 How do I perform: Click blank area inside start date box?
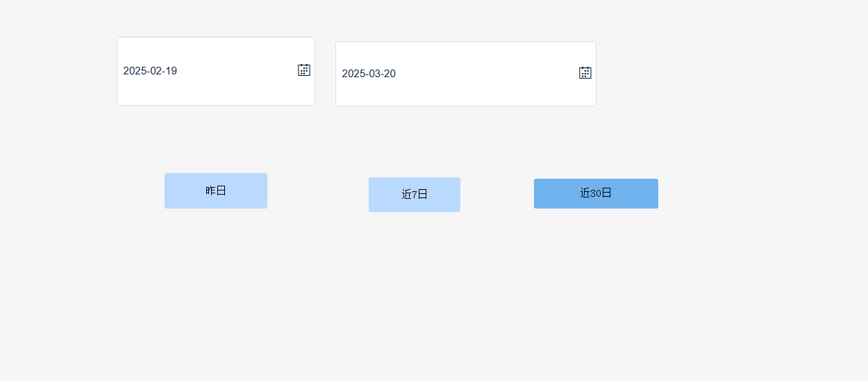tap(236, 71)
